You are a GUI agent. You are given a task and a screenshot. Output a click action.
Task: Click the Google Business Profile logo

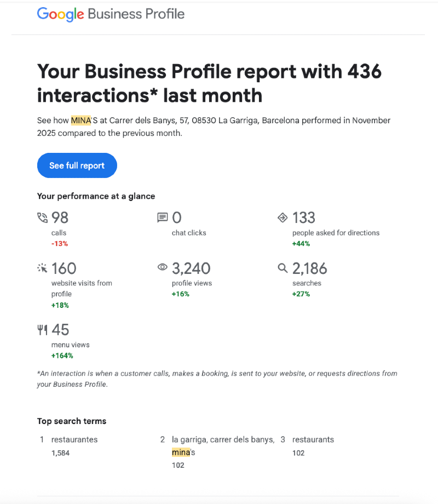(111, 15)
